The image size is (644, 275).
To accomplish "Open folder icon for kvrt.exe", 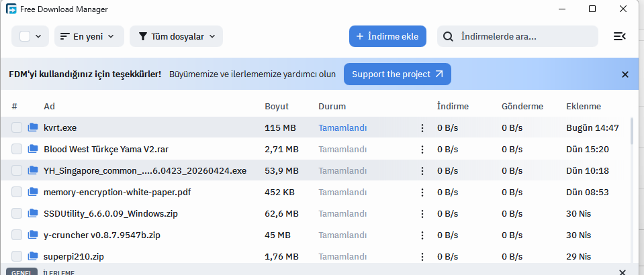I will [x=33, y=127].
